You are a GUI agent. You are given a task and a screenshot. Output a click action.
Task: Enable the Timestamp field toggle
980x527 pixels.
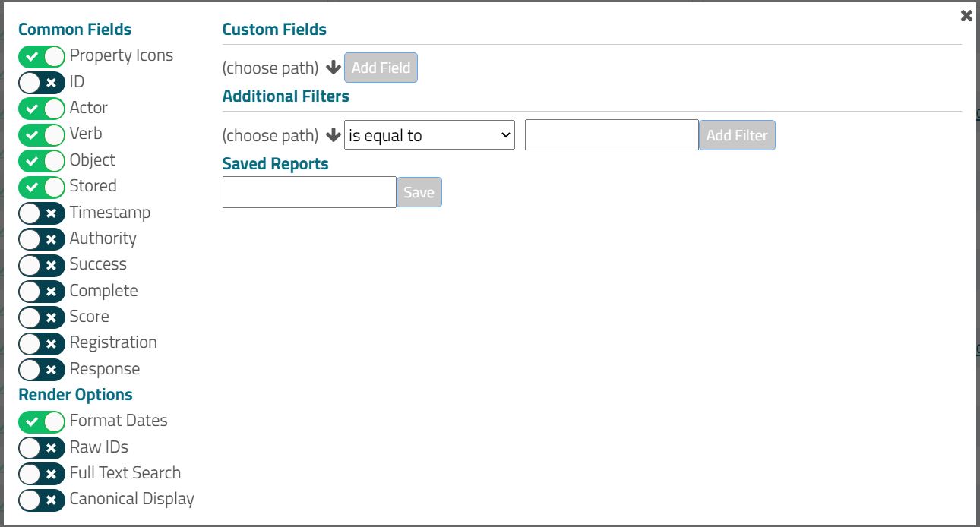click(42, 213)
